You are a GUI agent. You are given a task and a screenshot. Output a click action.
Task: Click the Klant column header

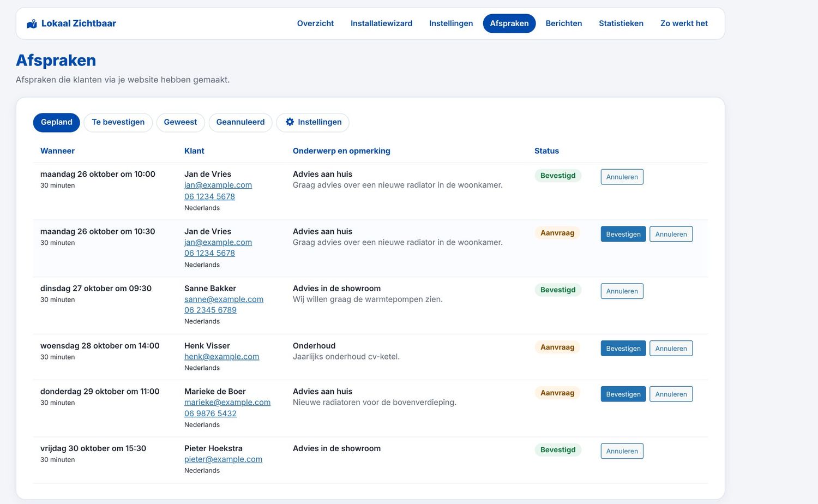click(194, 151)
